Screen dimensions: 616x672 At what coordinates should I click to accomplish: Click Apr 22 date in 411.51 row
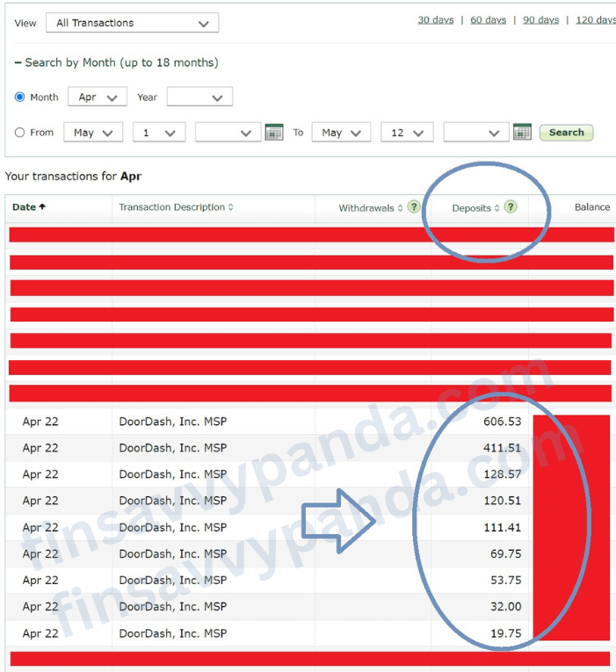(40, 448)
